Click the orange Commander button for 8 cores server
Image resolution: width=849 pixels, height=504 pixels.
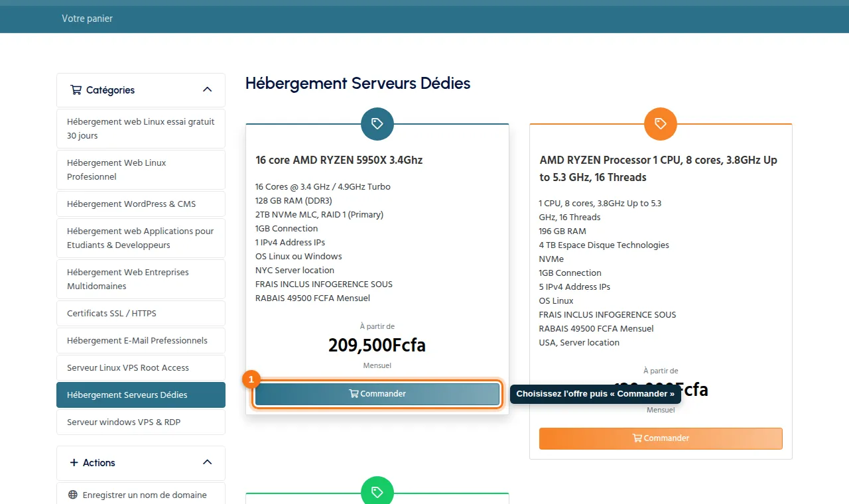[661, 438]
